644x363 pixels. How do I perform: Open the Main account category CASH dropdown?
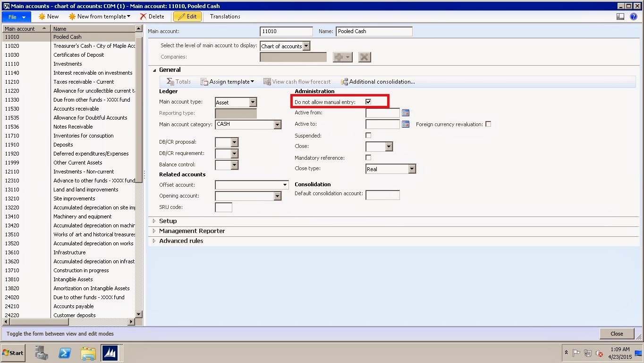pyautogui.click(x=278, y=124)
